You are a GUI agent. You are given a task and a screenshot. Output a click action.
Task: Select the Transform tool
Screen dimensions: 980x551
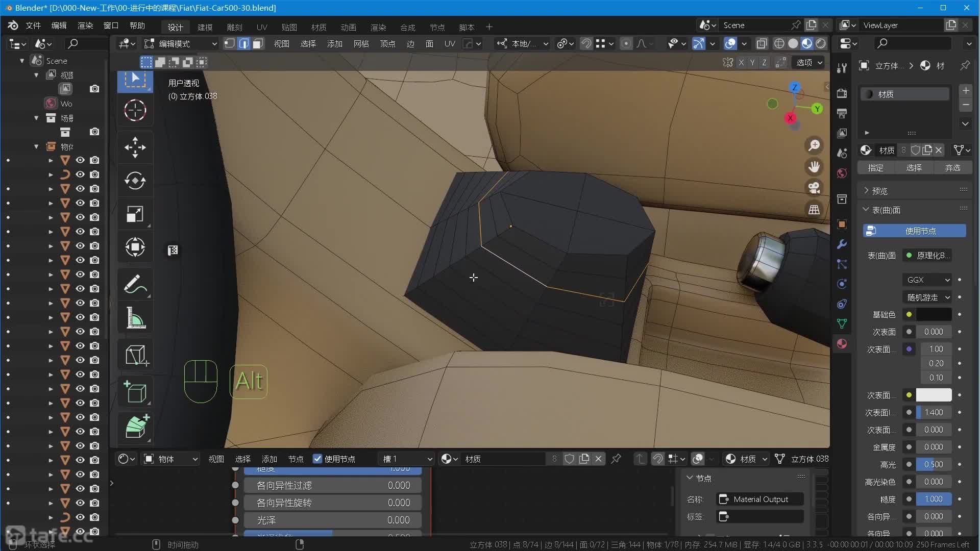coord(135,247)
